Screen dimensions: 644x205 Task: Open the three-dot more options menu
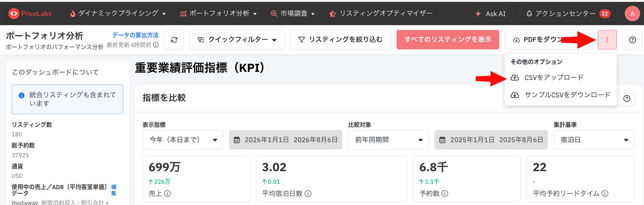tap(607, 40)
